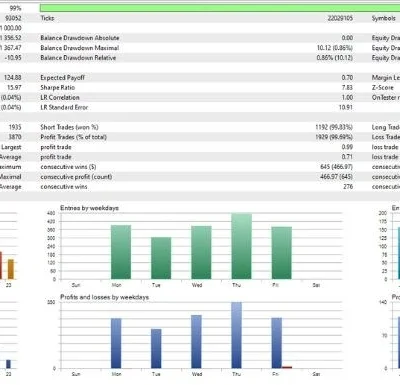
Task: Select the LR Correlation label
Action: [x=60, y=98]
